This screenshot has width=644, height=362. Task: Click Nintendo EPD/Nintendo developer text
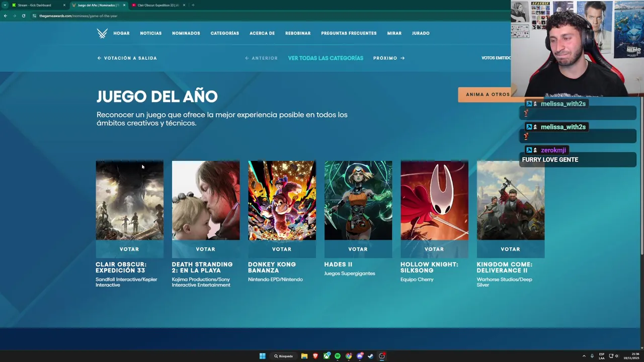[x=275, y=280]
